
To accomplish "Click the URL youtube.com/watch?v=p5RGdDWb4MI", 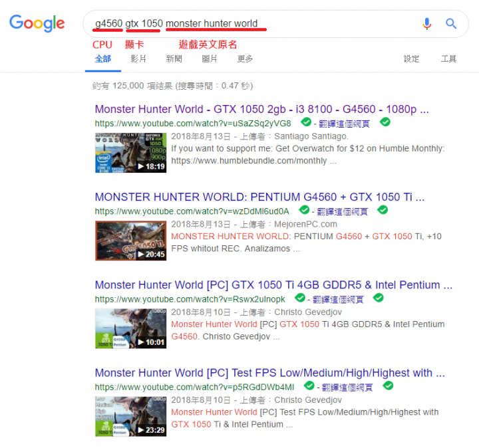I will click(194, 387).
